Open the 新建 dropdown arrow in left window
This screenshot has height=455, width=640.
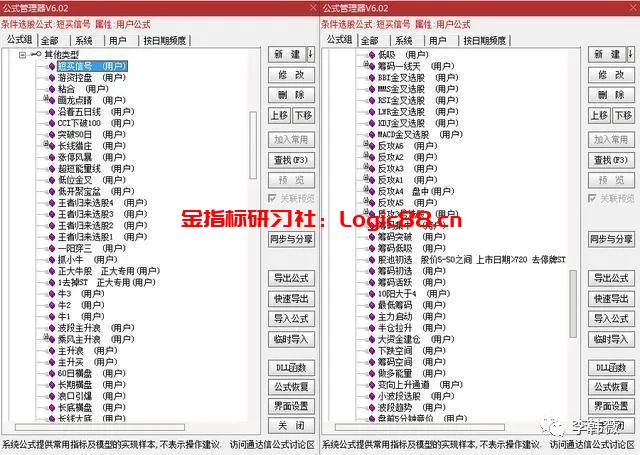310,55
